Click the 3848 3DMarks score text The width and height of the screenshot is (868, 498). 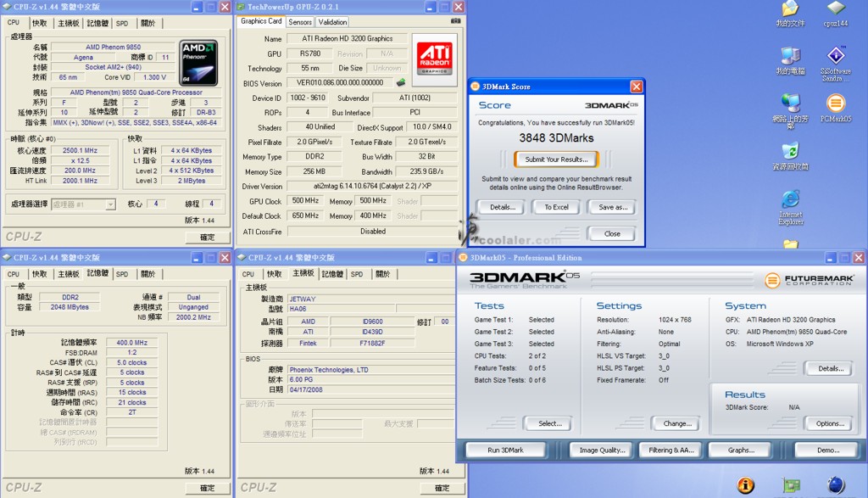(556, 138)
